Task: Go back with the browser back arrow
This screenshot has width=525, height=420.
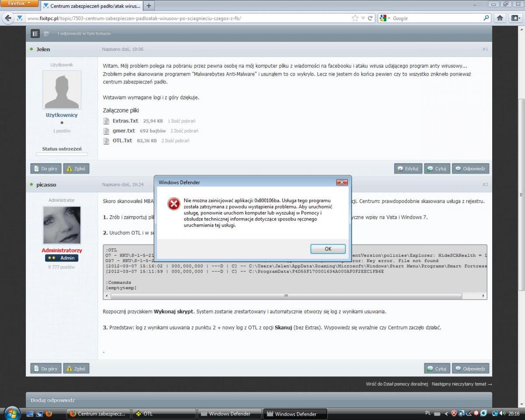Action: (x=9, y=18)
